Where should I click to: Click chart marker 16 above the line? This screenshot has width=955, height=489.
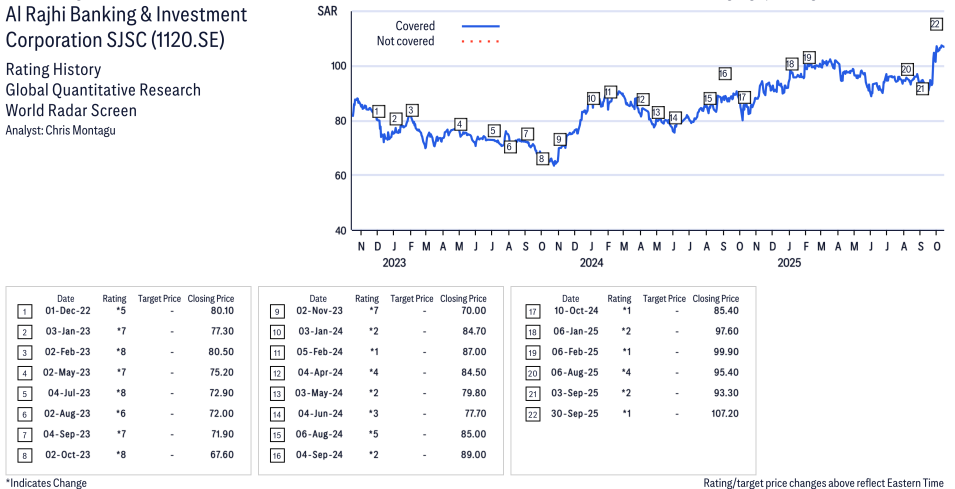[x=724, y=74]
